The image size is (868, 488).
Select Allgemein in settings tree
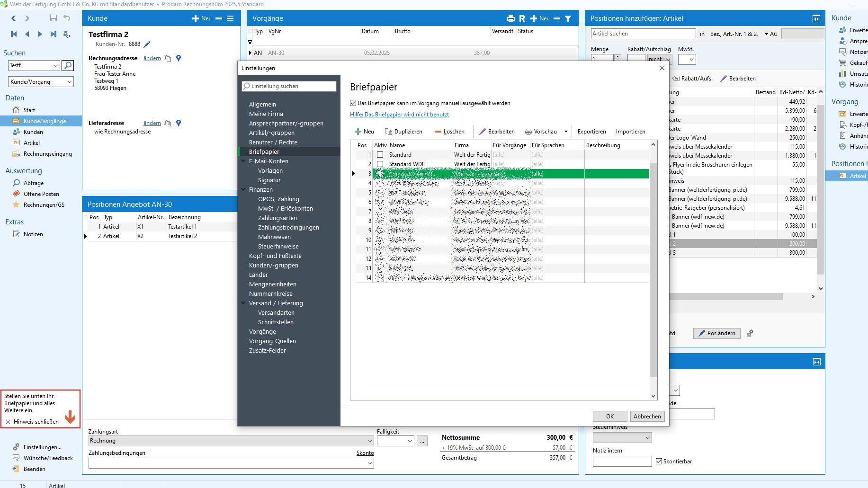(262, 104)
